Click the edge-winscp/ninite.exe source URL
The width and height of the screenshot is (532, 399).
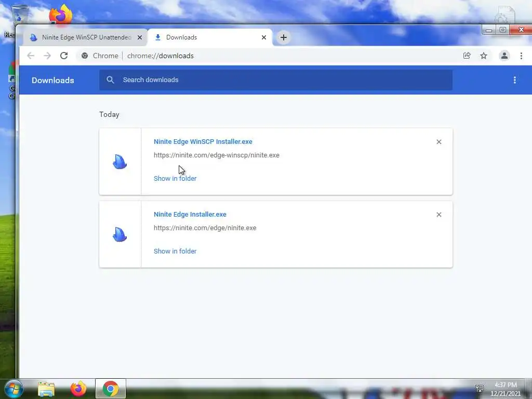(x=217, y=155)
